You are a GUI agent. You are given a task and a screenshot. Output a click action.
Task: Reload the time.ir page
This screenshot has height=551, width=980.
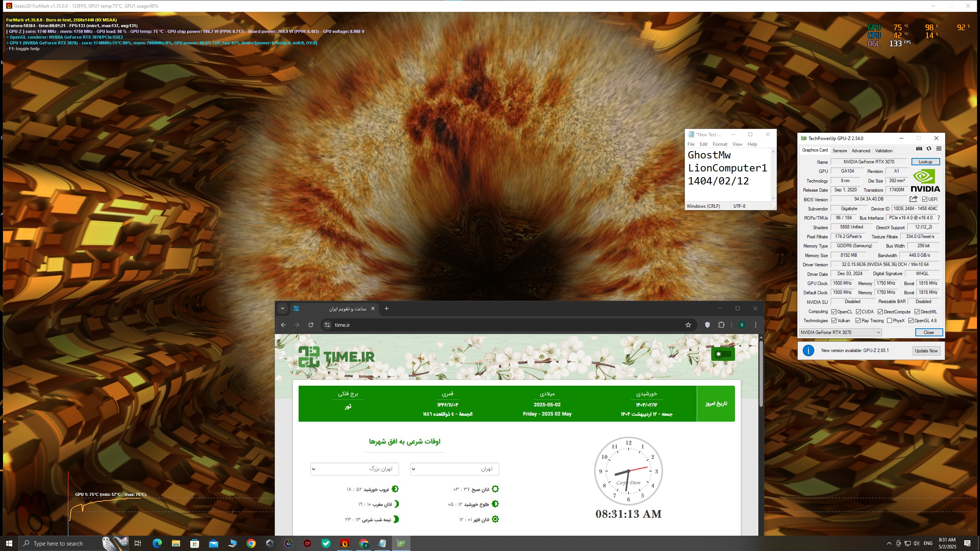pos(311,325)
